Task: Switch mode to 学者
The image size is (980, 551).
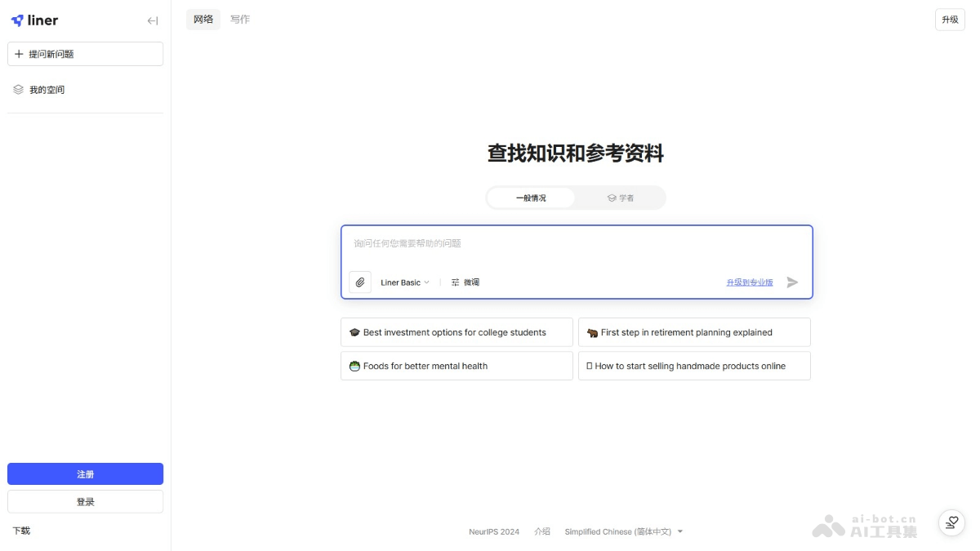Action: (x=622, y=197)
